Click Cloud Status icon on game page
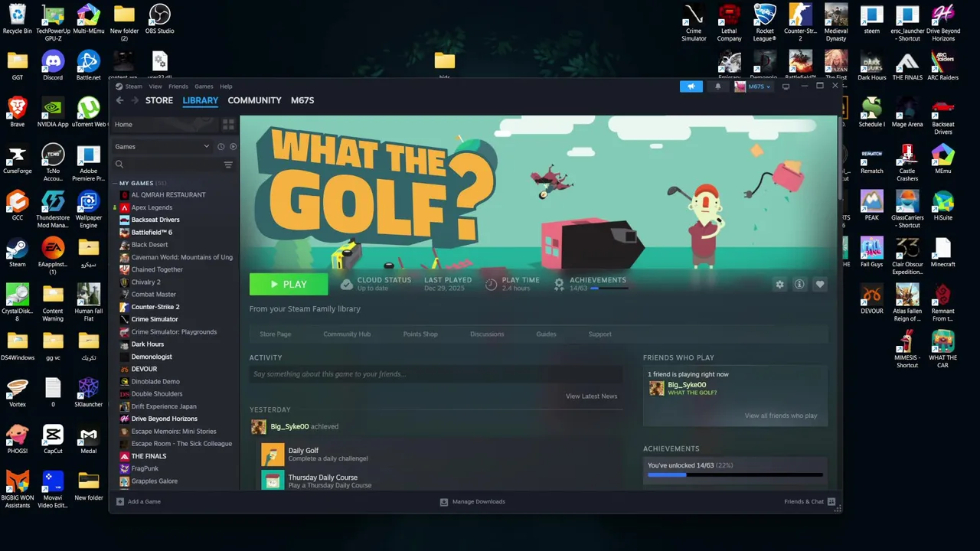This screenshot has height=551, width=980. [347, 284]
